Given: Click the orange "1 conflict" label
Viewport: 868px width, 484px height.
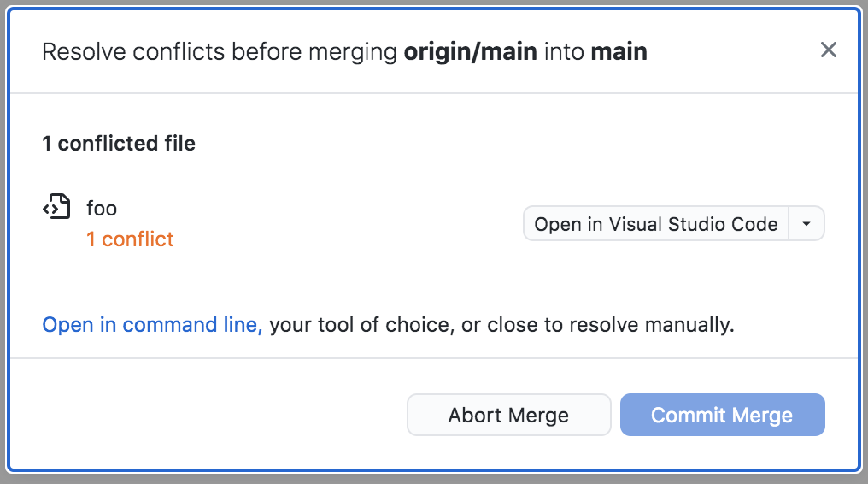Looking at the screenshot, I should (x=130, y=239).
